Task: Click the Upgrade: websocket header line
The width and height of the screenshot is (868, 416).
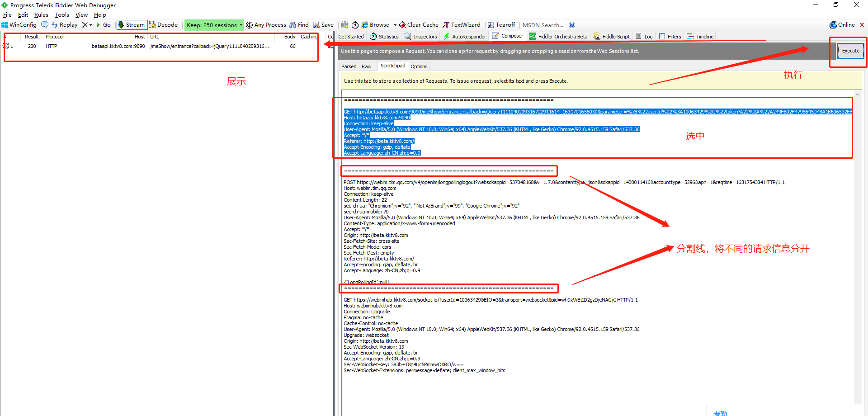Action: click(366, 335)
